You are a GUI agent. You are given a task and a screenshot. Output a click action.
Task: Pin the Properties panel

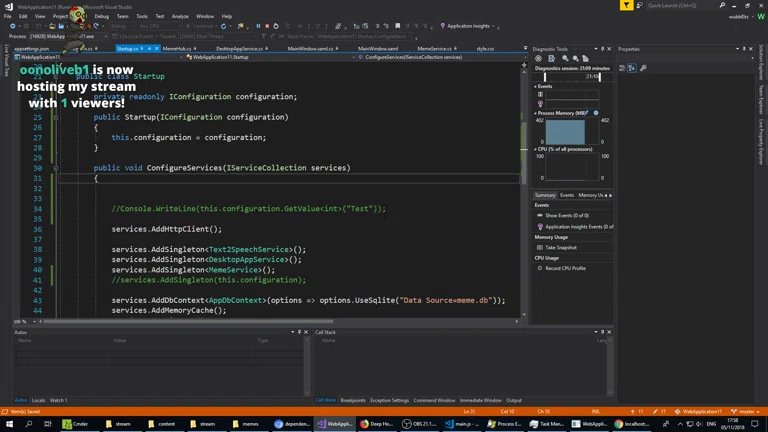(x=744, y=49)
